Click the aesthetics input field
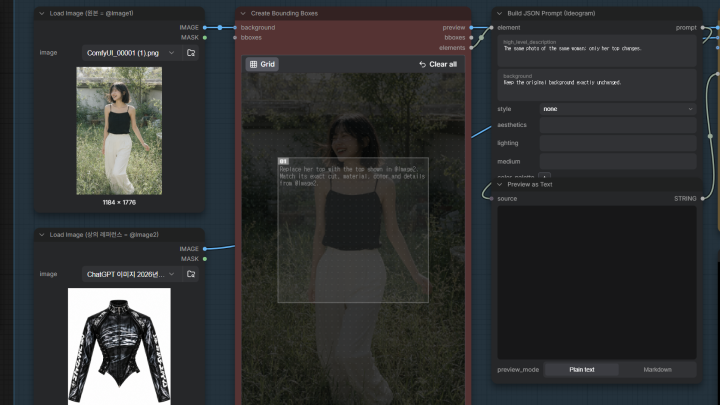 tap(618, 125)
